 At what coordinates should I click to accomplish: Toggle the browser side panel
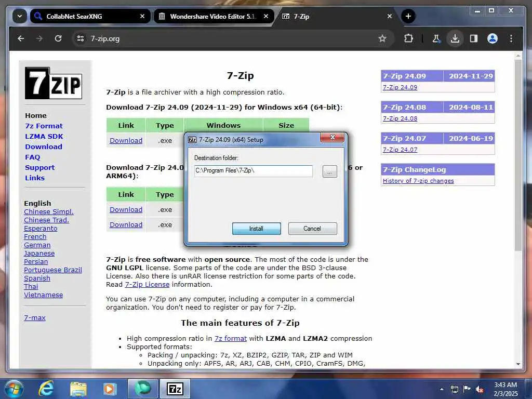coord(474,38)
